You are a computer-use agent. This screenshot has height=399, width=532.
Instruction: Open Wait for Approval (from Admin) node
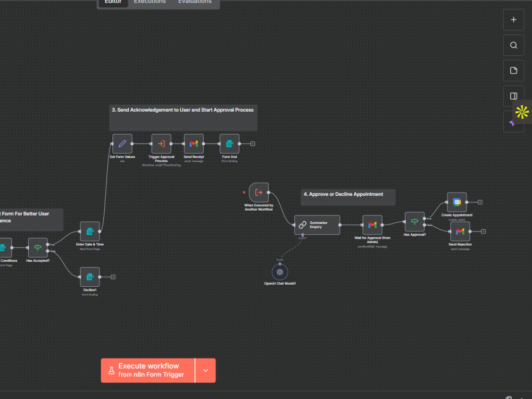tap(372, 225)
